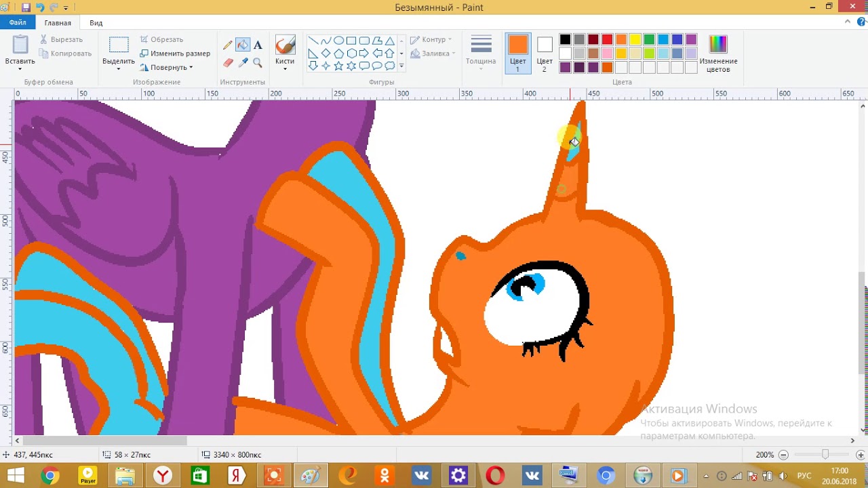
Task: Click the Resize (Изменить размер) button
Action: tap(175, 54)
